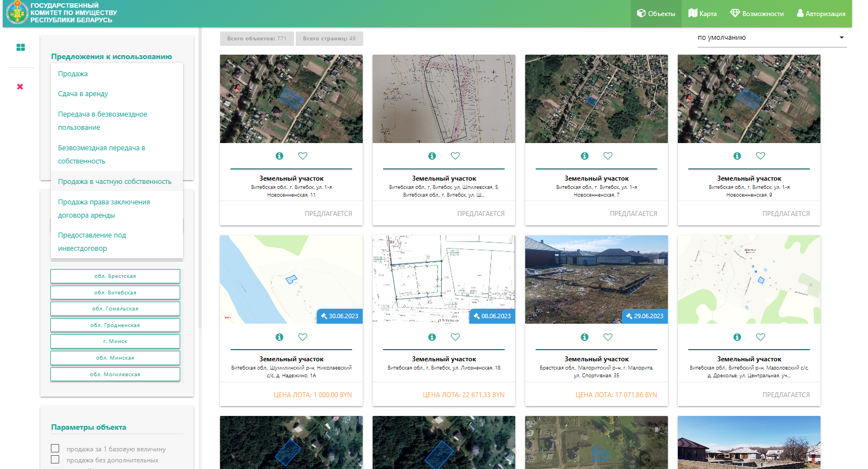Open the Карта tab in header
The width and height of the screenshot is (868, 469).
point(702,14)
